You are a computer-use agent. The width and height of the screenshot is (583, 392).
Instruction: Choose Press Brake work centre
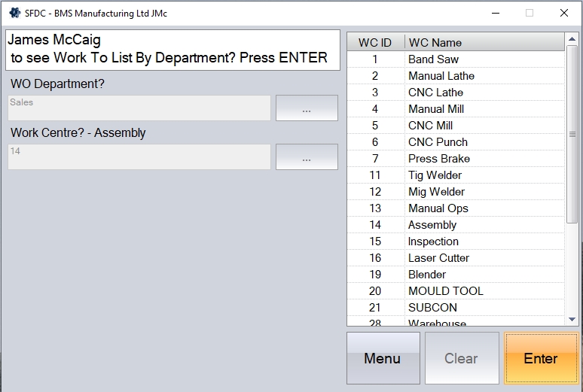(x=438, y=159)
